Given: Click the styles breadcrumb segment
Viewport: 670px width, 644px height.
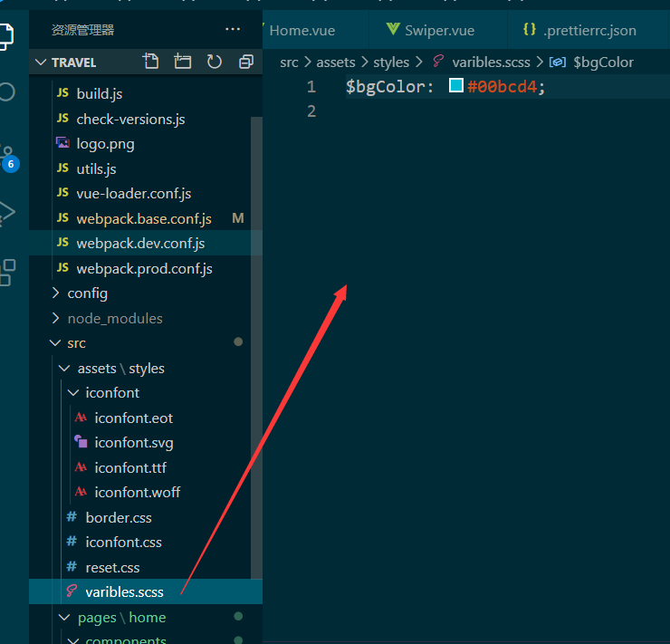Looking at the screenshot, I should tap(391, 62).
